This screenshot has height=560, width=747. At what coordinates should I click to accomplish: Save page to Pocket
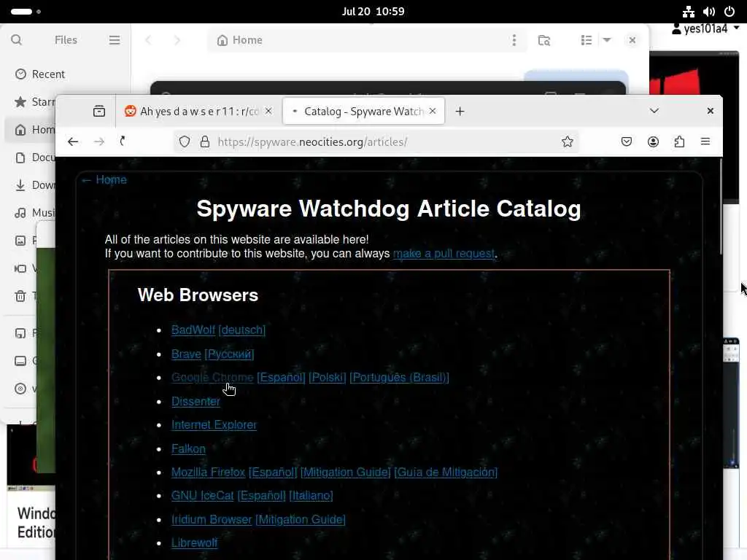click(x=627, y=141)
